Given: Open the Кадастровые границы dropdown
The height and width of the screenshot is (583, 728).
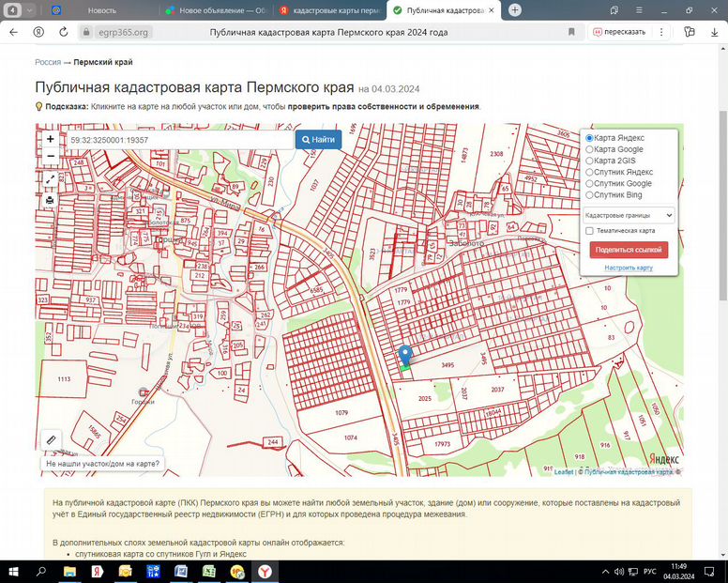Looking at the screenshot, I should [629, 215].
